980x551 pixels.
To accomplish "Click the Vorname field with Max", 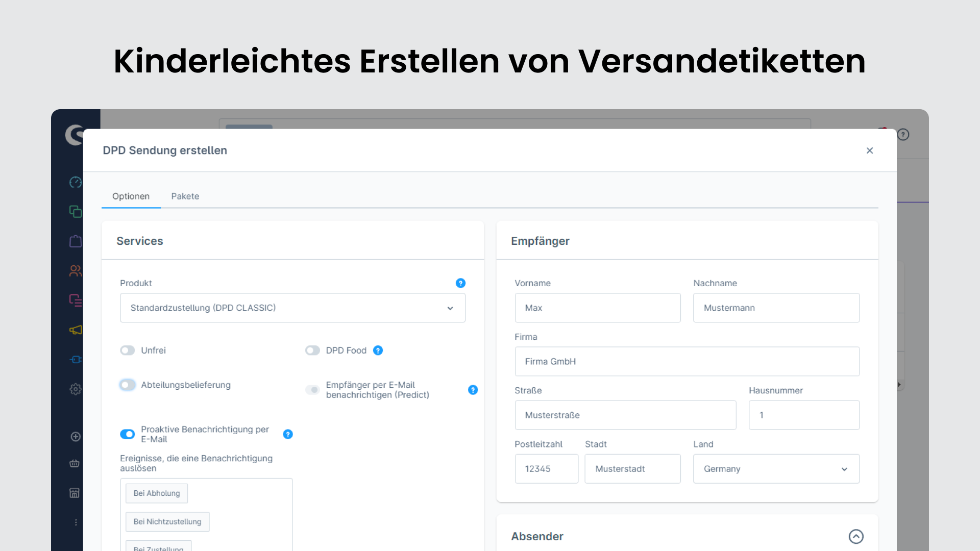I will [598, 308].
